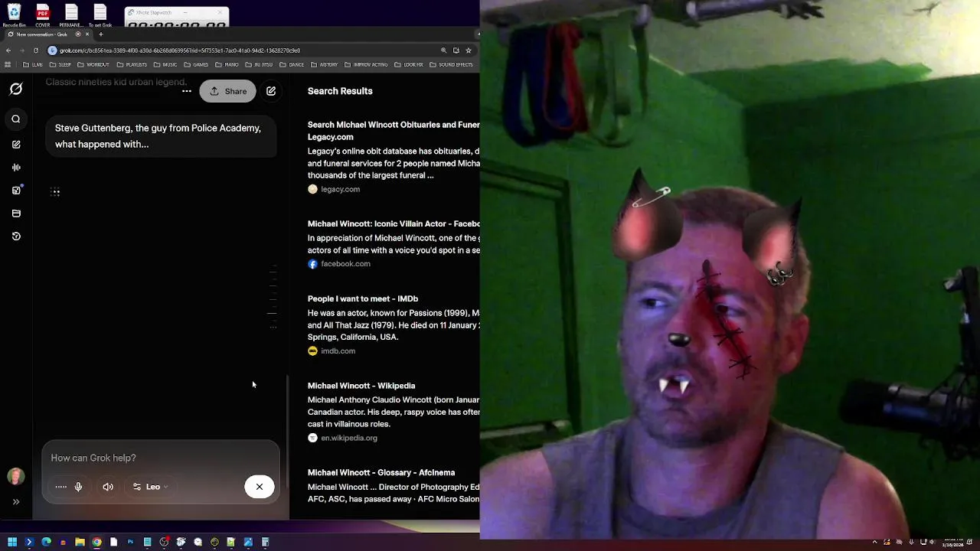Open Michael Wincott Iconic Villain Actor result
This screenshot has width=980, height=551.
(394, 224)
